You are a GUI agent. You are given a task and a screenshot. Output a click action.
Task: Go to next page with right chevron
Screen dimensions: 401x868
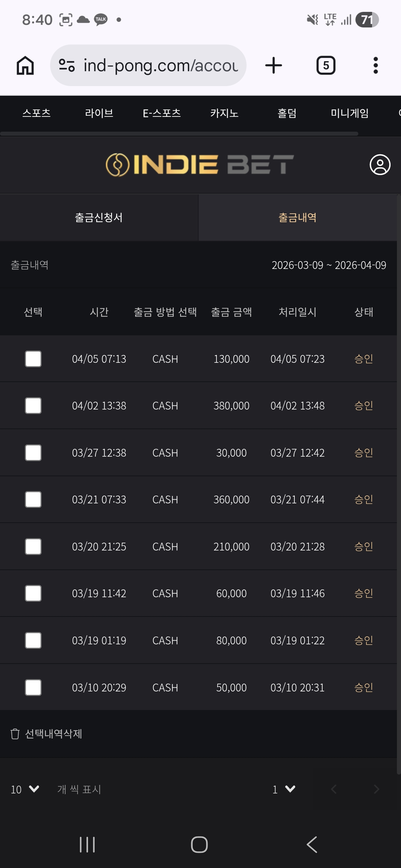(x=376, y=789)
